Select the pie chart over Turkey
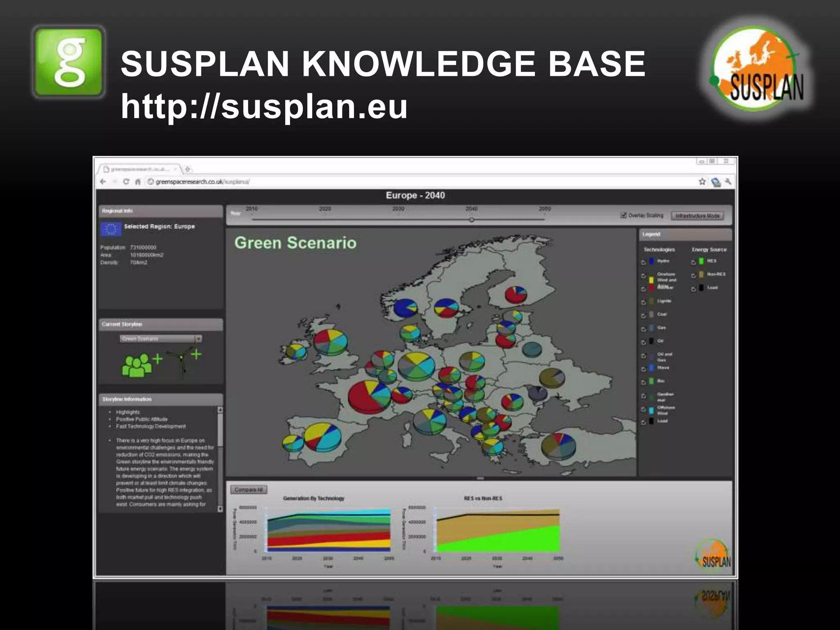This screenshot has height=630, width=840. coord(558,447)
